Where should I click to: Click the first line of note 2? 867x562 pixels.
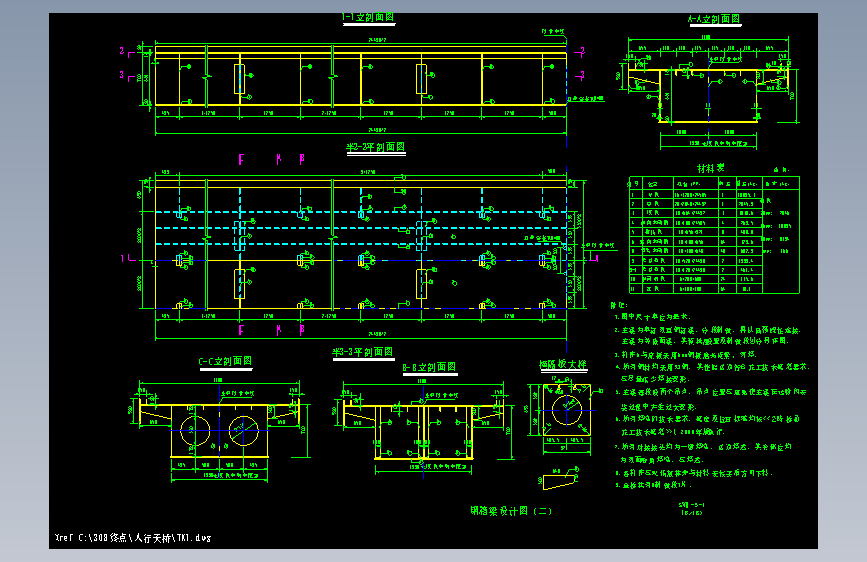[x=707, y=330]
